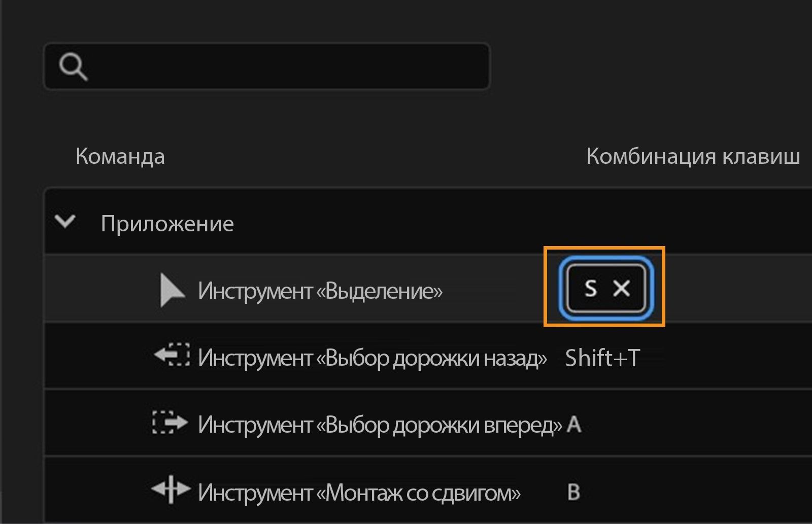The width and height of the screenshot is (812, 524).
Task: Edit the Shift+T shortcut entry
Action: click(x=602, y=358)
